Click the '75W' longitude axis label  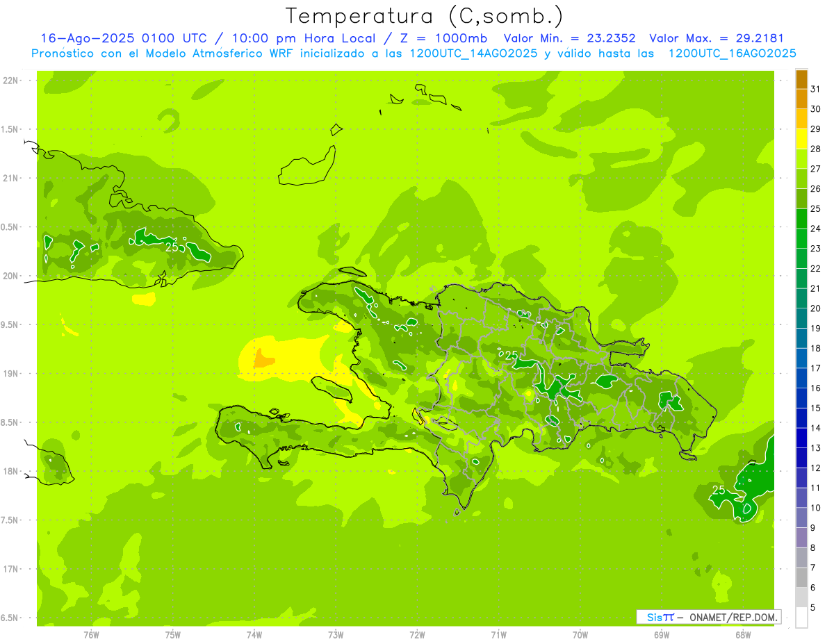click(x=173, y=635)
